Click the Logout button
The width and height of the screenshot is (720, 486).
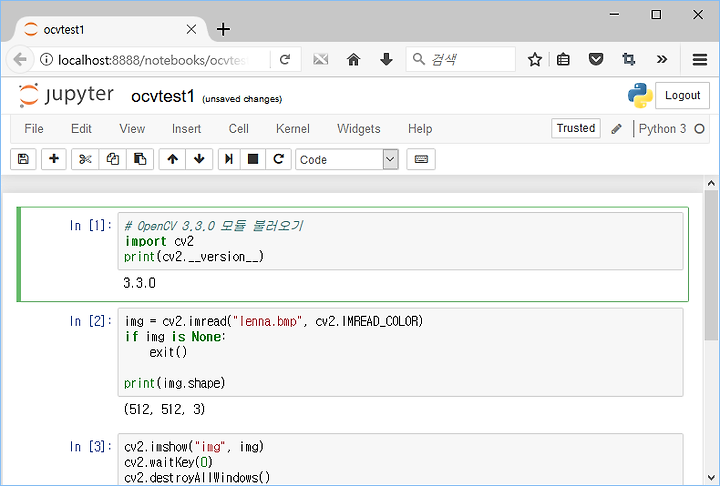point(682,96)
